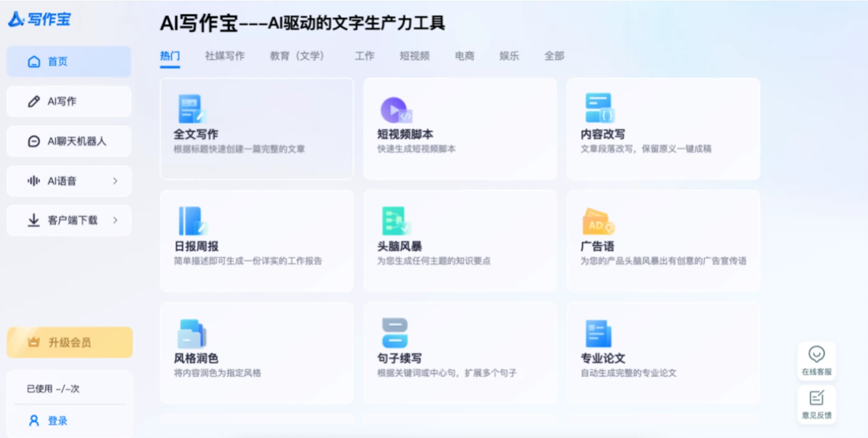Switch to the 短视频 tab
The image size is (868, 438).
(x=414, y=56)
